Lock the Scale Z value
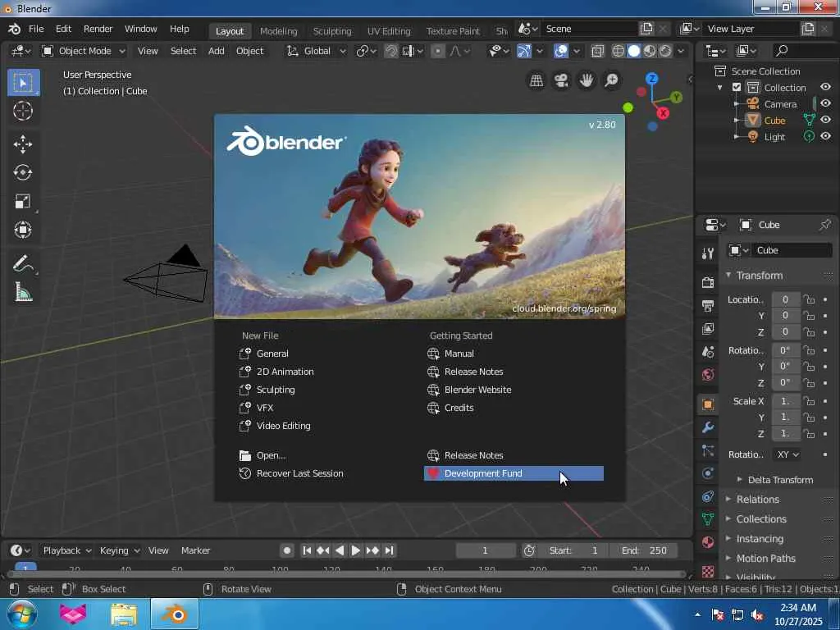 809,433
